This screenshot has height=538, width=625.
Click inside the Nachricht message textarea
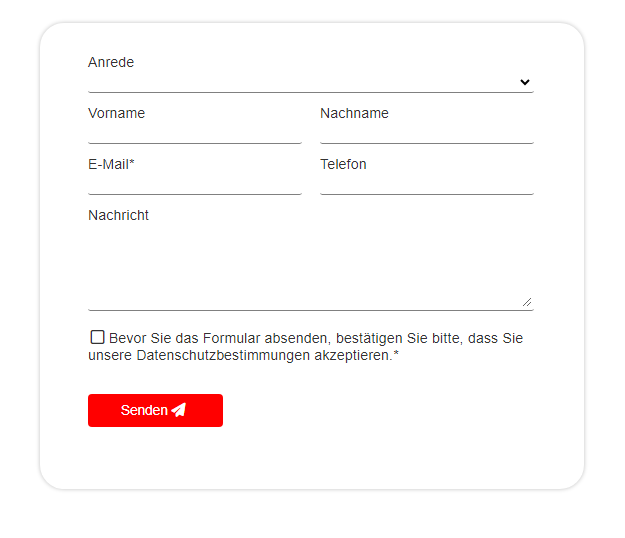pyautogui.click(x=311, y=267)
